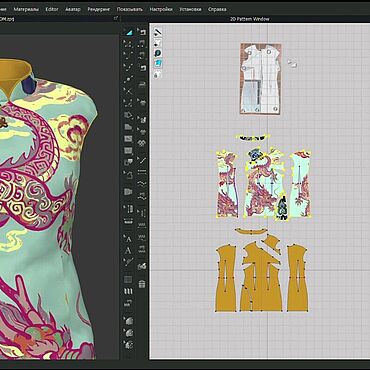This screenshot has height=370, width=370.
Task: Select the yellow center front lining piece
Action: click(262, 277)
